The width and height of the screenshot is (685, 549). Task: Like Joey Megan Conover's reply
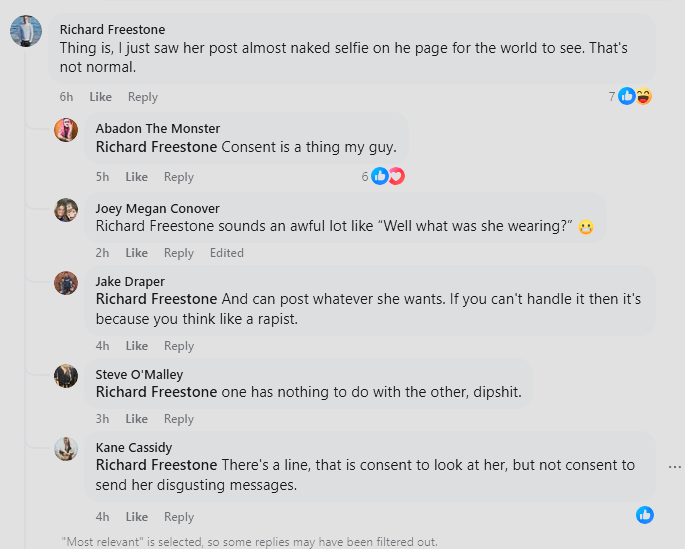pos(136,253)
